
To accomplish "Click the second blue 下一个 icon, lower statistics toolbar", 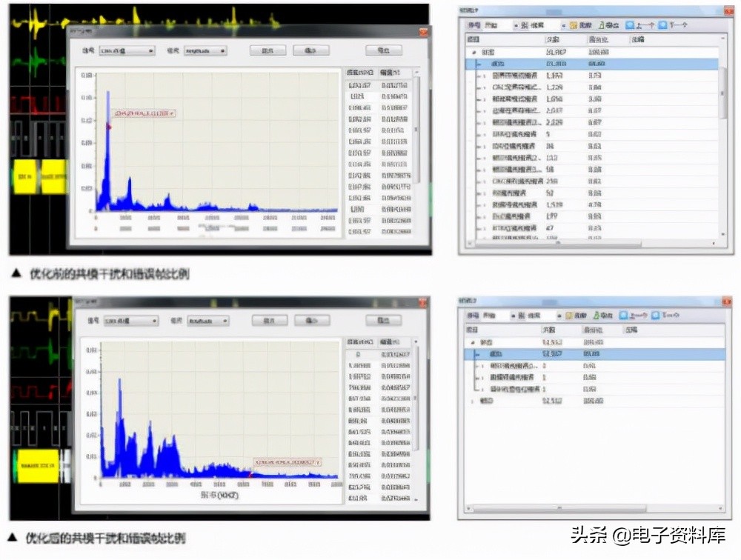I will [x=656, y=315].
